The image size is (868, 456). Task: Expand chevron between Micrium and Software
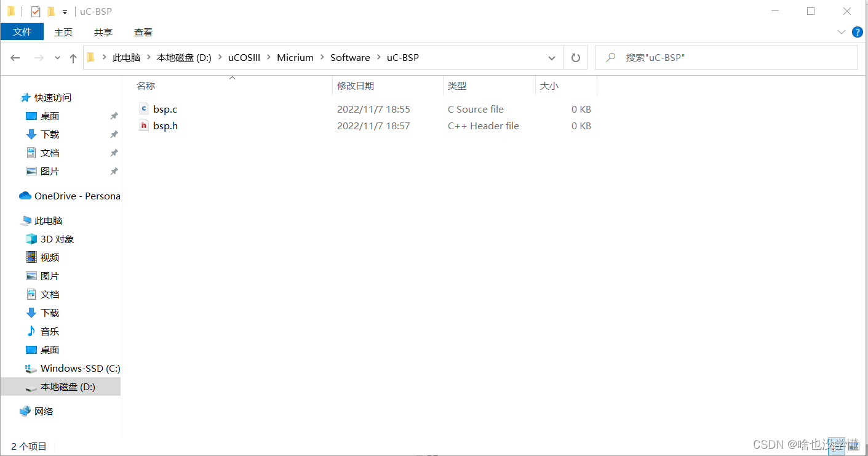pos(322,57)
